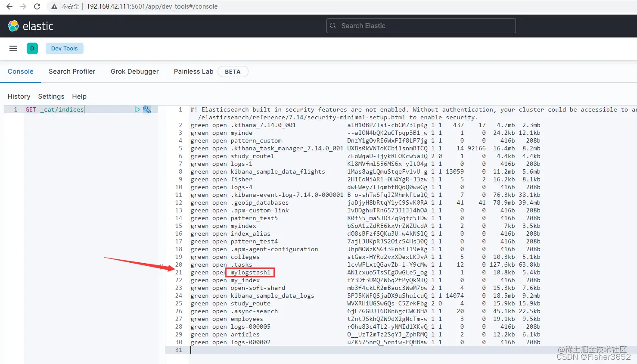
Task: Click the GET _cat/indices request line
Action: (55, 109)
